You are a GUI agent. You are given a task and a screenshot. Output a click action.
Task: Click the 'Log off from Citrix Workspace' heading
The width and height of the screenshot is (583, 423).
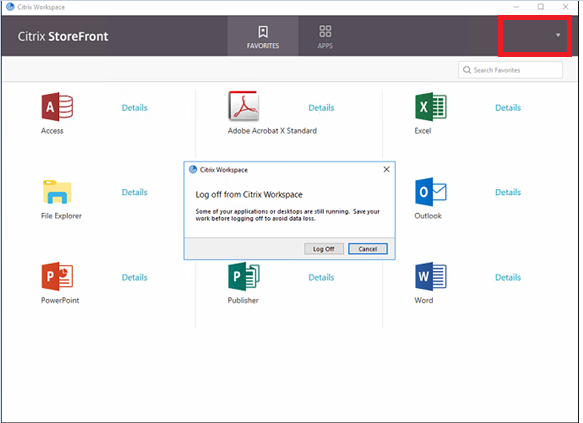[249, 194]
